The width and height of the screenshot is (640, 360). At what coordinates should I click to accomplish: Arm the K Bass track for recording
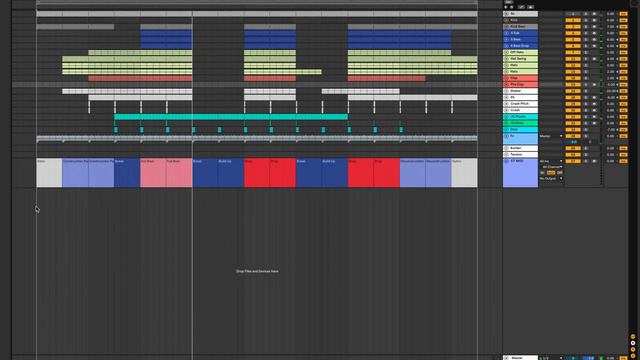click(x=594, y=40)
